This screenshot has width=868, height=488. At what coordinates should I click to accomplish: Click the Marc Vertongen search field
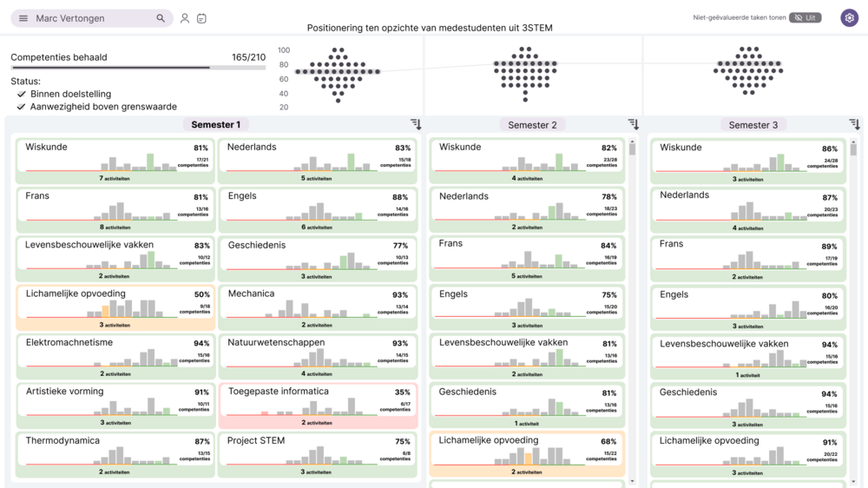pyautogui.click(x=92, y=18)
